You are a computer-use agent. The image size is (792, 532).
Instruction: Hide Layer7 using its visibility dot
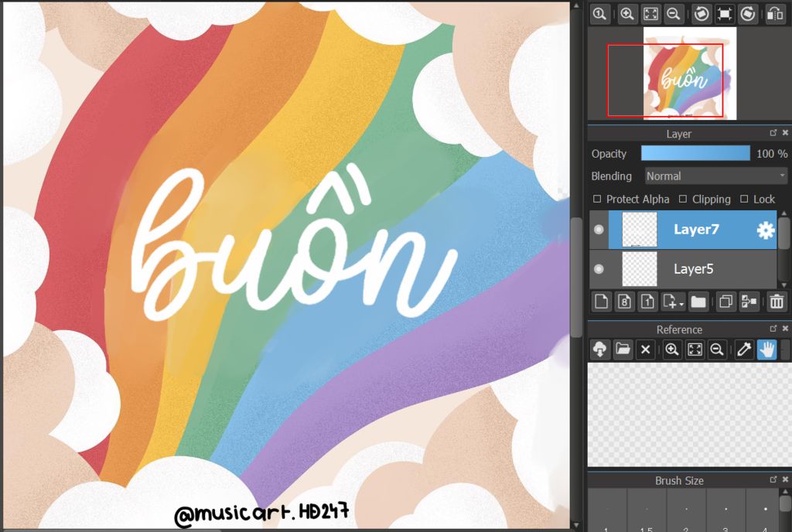599,230
